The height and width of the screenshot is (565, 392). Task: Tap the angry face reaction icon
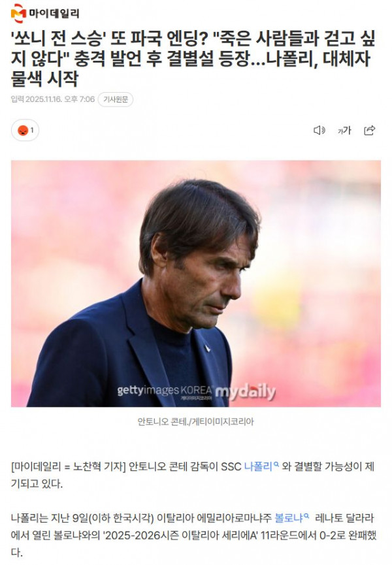(x=23, y=131)
